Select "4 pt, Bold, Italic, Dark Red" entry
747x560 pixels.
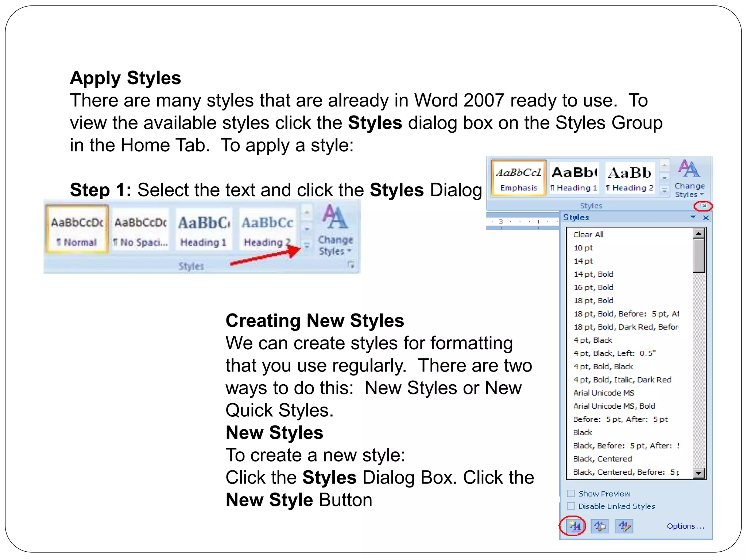[622, 380]
